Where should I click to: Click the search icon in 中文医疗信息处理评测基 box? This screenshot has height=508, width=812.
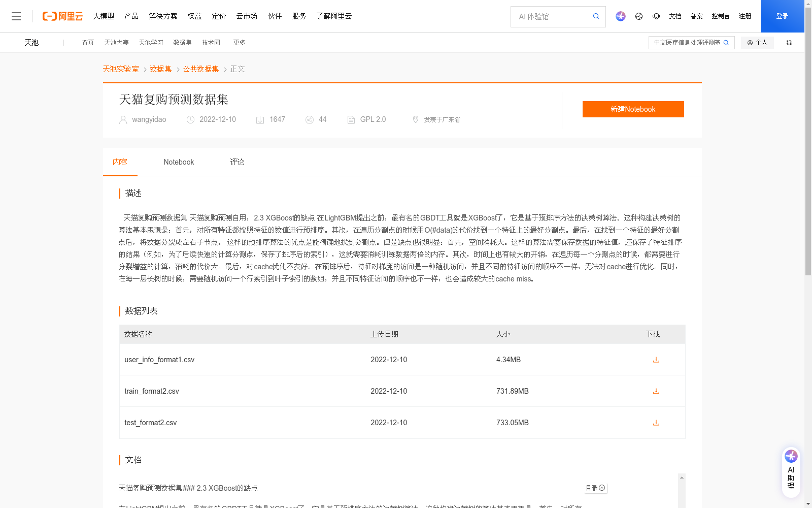point(726,43)
